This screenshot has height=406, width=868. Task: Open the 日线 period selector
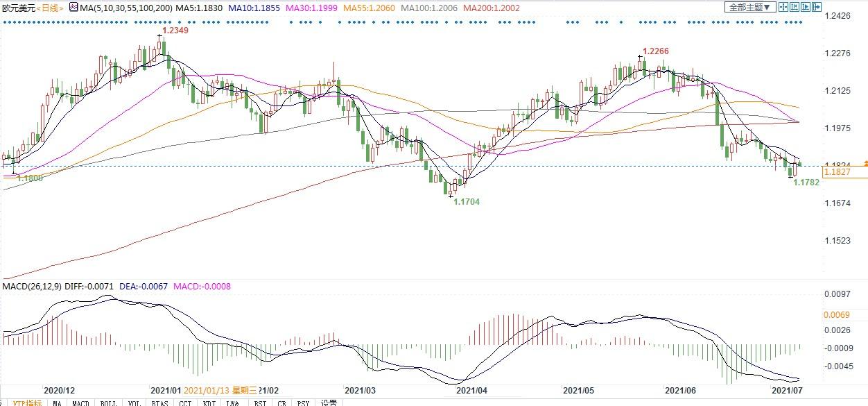pyautogui.click(x=50, y=8)
